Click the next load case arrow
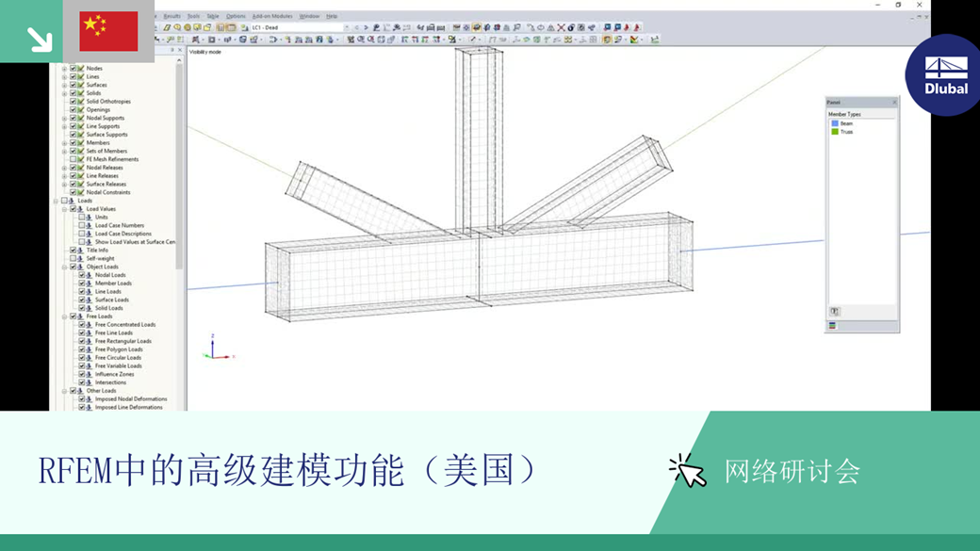Image resolution: width=980 pixels, height=551 pixels. [366, 27]
